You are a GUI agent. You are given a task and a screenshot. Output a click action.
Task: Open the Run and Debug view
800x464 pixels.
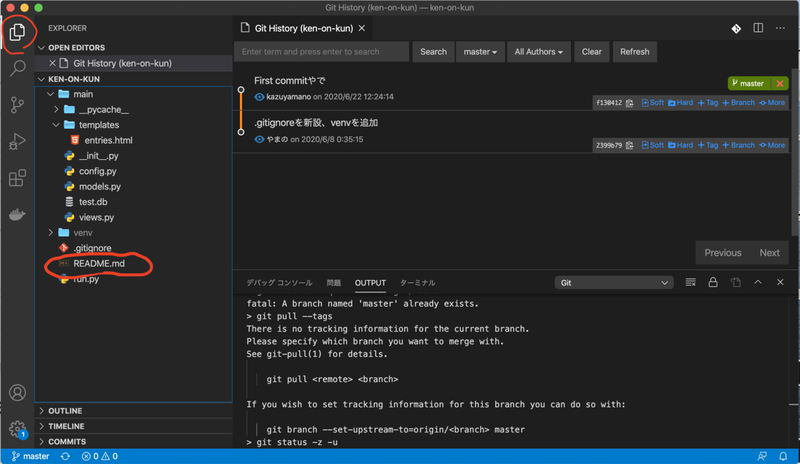pyautogui.click(x=17, y=141)
